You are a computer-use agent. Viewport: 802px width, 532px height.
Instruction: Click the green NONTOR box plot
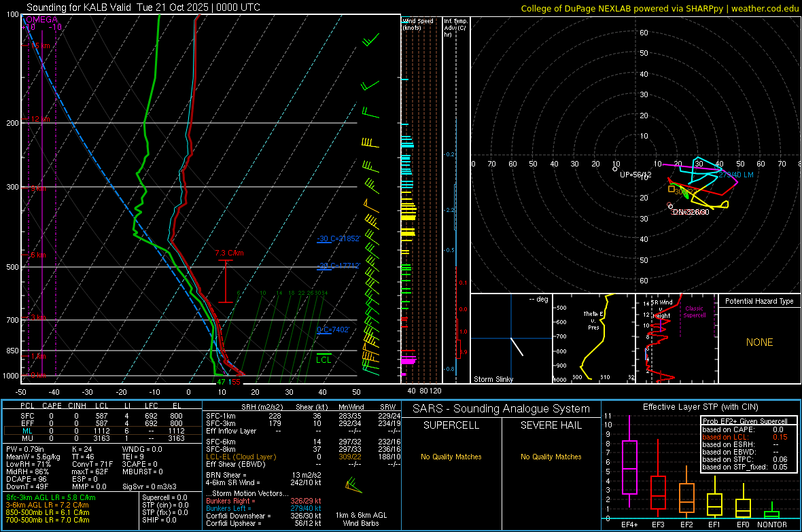(x=772, y=510)
